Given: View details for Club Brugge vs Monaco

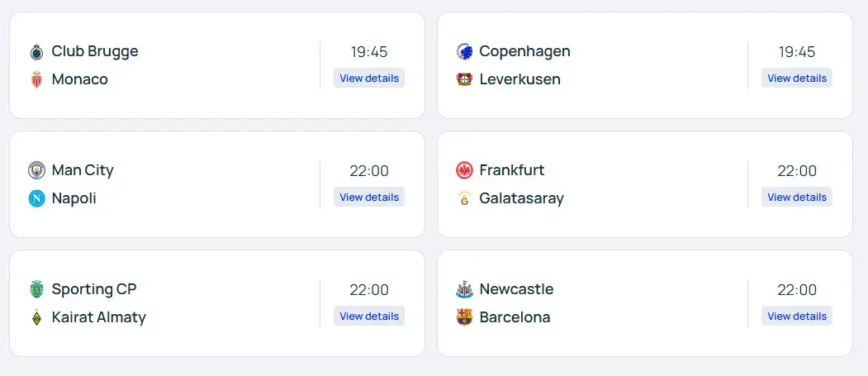Looking at the screenshot, I should tap(369, 79).
